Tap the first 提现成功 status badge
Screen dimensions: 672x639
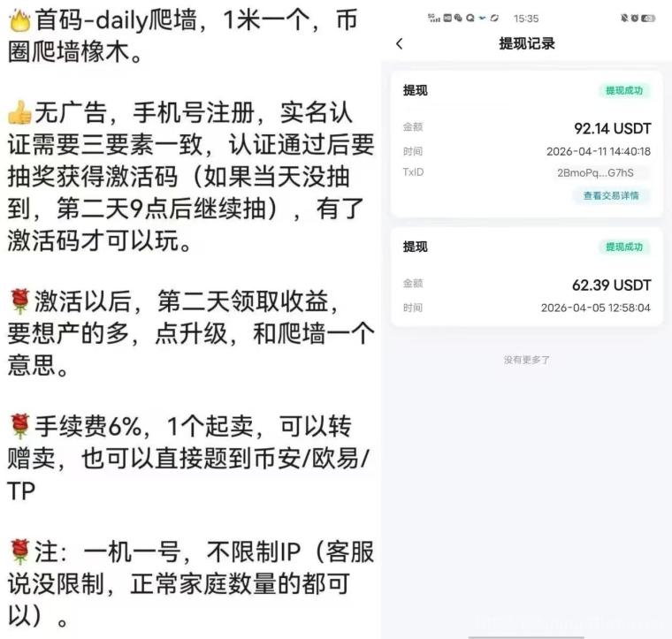(x=624, y=90)
